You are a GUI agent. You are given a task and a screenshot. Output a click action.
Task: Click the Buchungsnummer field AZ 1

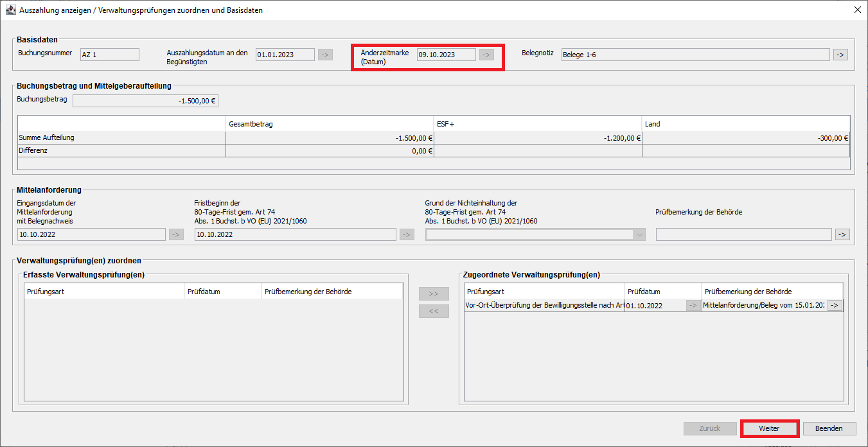click(x=109, y=55)
